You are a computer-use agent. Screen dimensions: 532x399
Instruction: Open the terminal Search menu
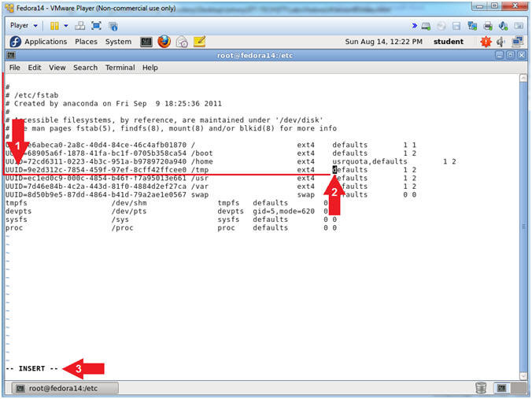pos(85,68)
